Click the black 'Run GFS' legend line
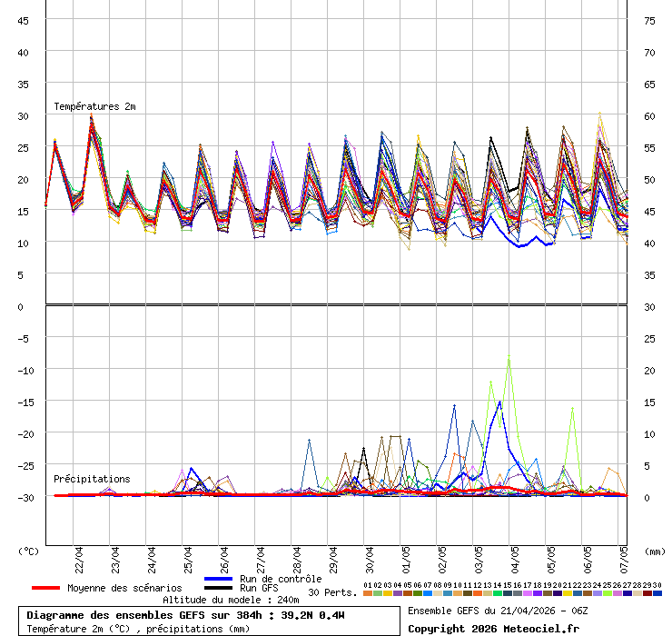This screenshot has height=636, width=672. tap(218, 589)
